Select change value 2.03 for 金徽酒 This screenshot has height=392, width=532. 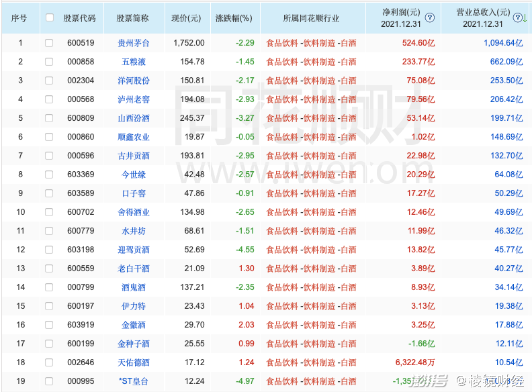[247, 325]
